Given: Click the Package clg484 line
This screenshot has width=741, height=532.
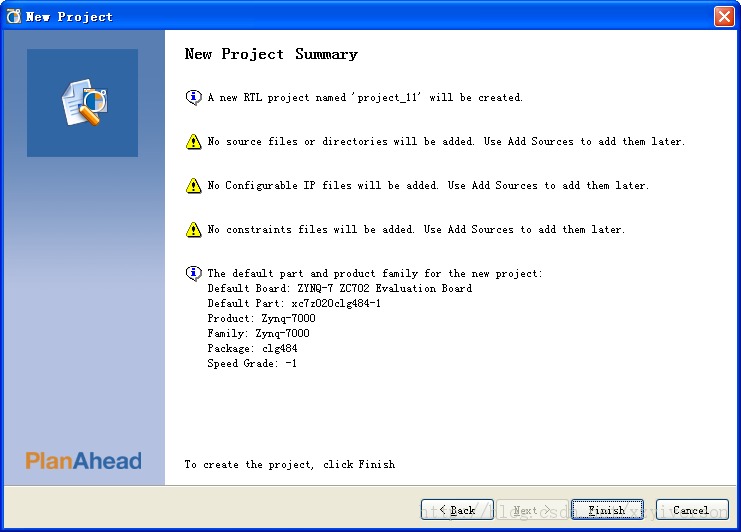Looking at the screenshot, I should [x=252, y=348].
